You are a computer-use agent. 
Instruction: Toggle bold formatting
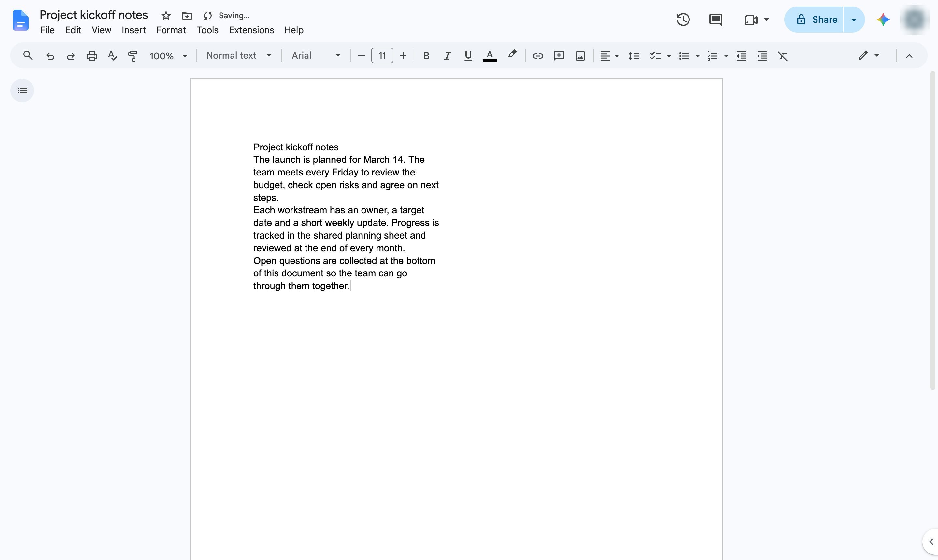point(426,56)
